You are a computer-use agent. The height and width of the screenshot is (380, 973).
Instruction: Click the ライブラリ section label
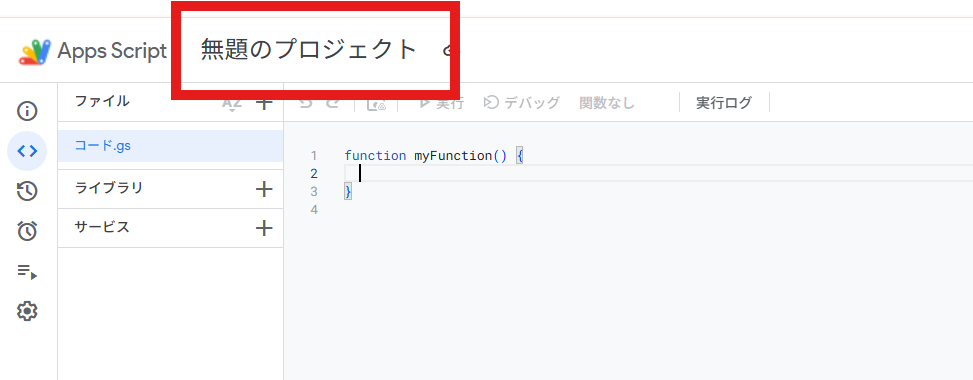[109, 188]
